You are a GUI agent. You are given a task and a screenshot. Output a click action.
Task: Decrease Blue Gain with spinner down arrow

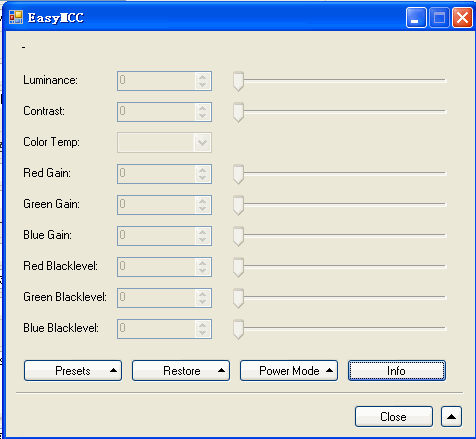click(x=202, y=240)
